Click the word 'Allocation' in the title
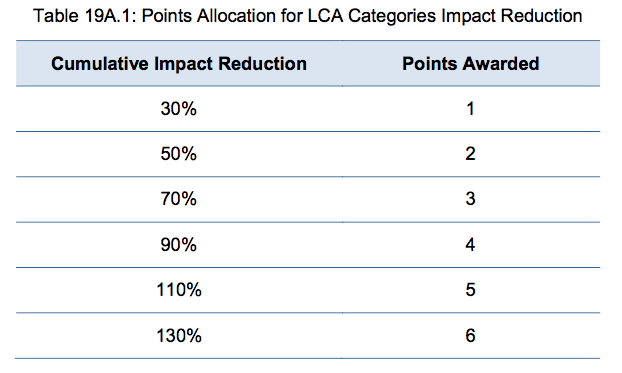622x373 pixels. pos(236,16)
